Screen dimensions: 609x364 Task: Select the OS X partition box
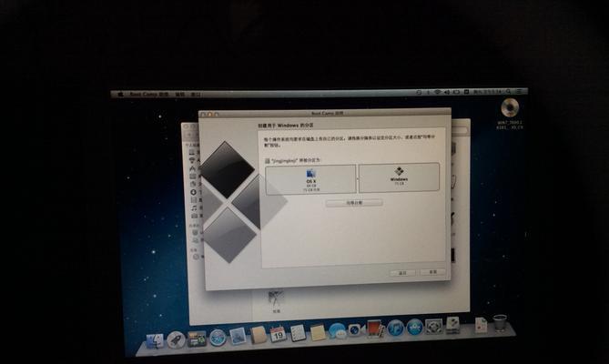coord(310,179)
